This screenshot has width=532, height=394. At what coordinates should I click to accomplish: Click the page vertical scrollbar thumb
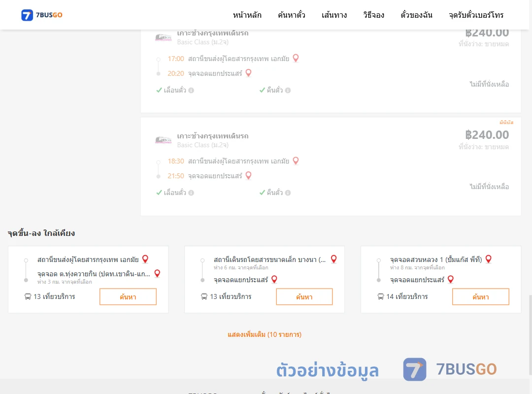(x=530, y=334)
